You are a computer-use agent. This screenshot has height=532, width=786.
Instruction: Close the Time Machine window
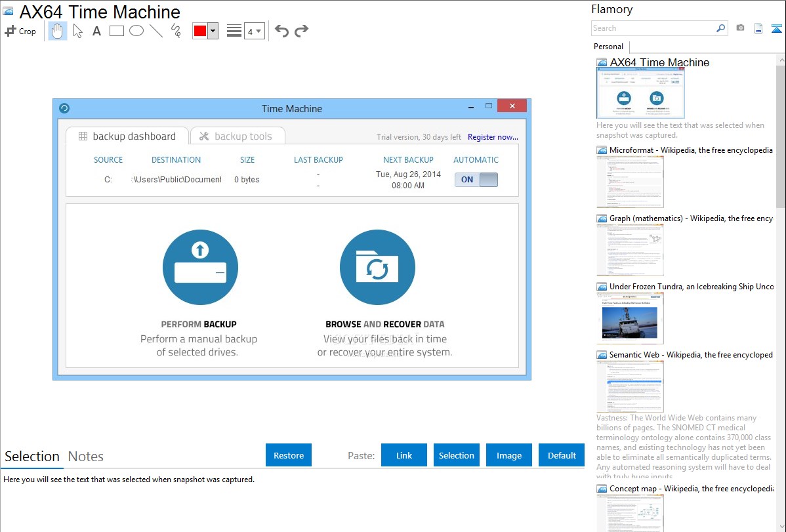click(512, 106)
